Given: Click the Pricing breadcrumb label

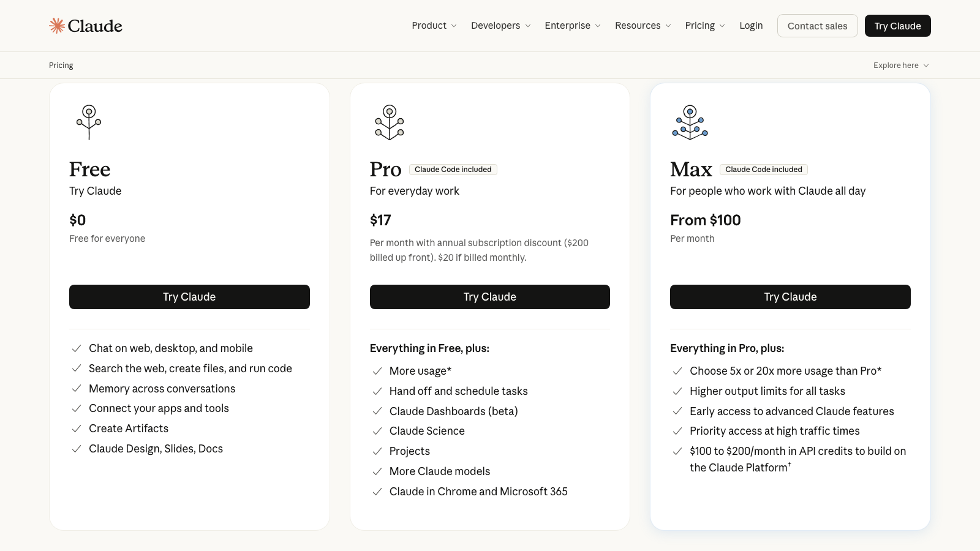Looking at the screenshot, I should [61, 66].
